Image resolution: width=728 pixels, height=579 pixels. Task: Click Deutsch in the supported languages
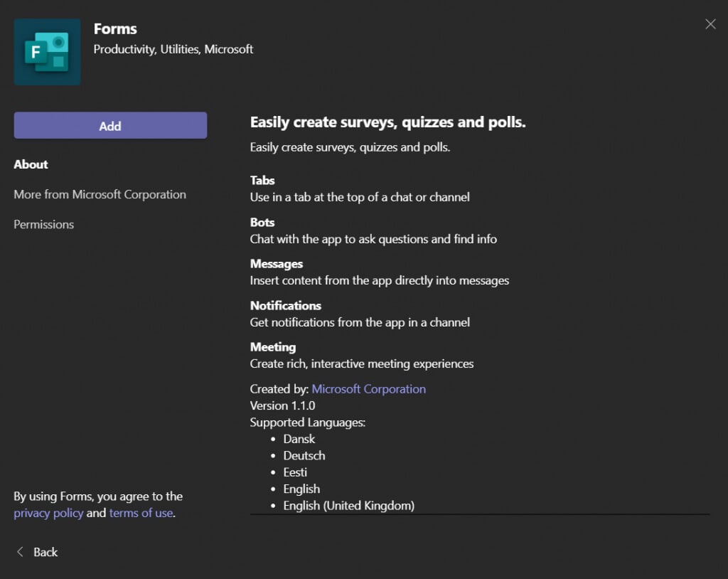click(x=304, y=455)
